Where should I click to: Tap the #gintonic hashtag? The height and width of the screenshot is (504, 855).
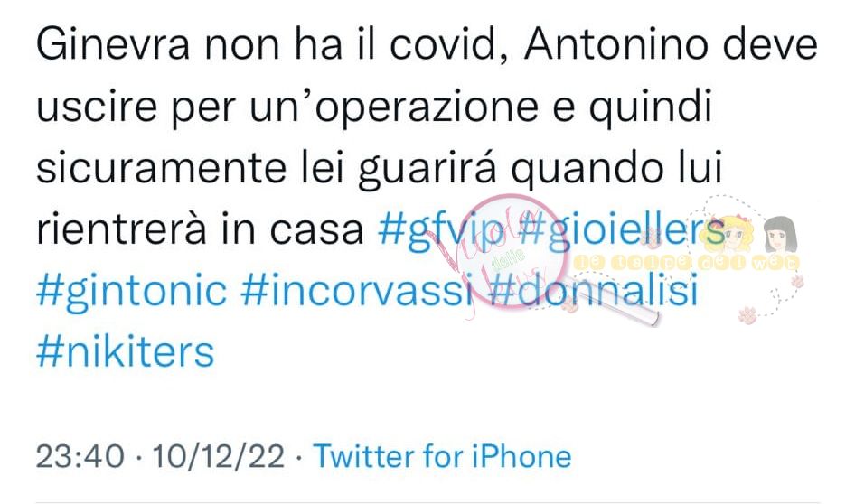pyautogui.click(x=131, y=291)
